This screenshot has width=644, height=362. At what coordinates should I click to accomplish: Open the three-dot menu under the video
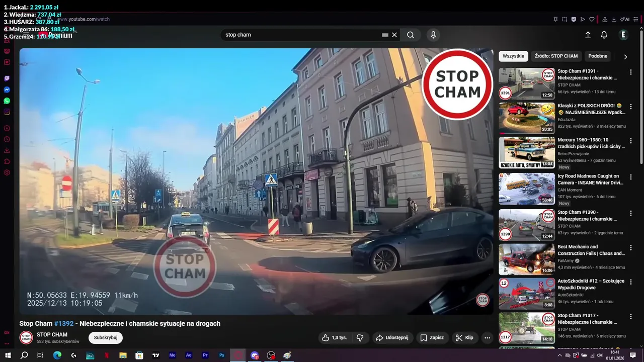487,338
